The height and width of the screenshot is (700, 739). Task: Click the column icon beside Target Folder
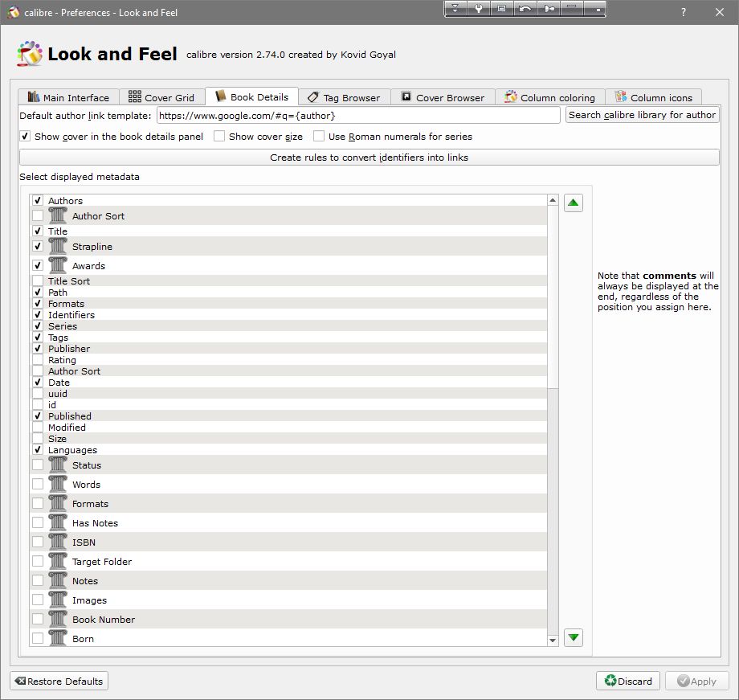coord(58,562)
